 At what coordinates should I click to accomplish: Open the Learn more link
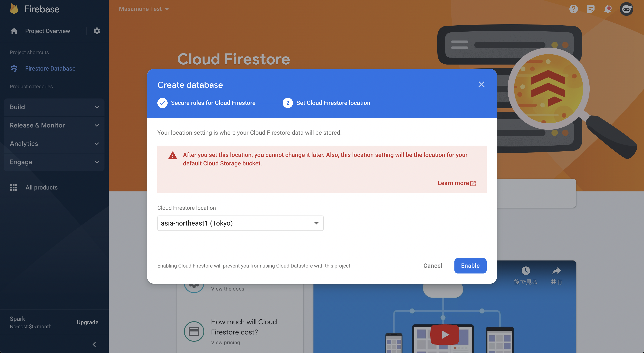457,183
